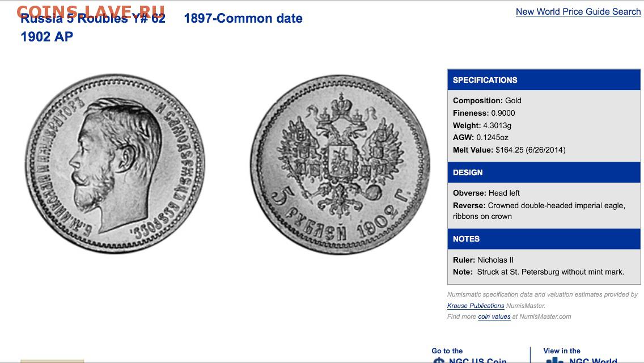Click the Composition: Gold line
The height and width of the screenshot is (363, 644).
tap(487, 101)
